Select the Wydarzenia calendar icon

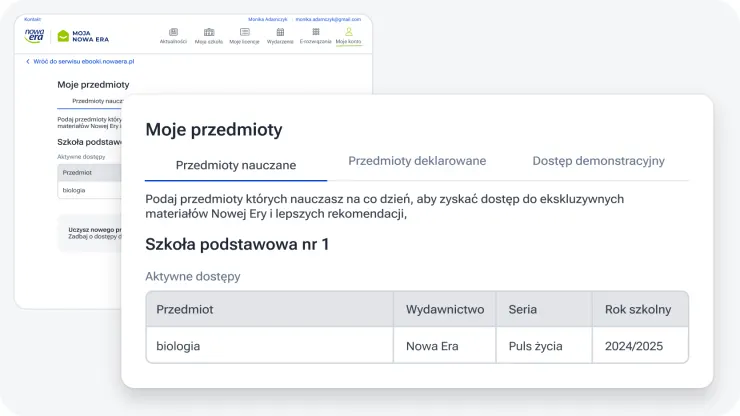click(280, 32)
